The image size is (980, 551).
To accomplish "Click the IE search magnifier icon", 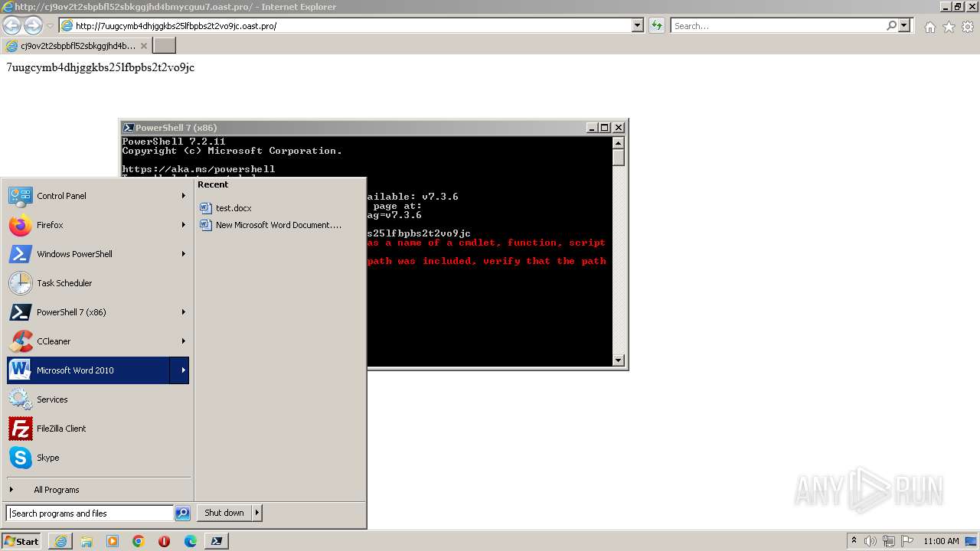I will point(891,26).
